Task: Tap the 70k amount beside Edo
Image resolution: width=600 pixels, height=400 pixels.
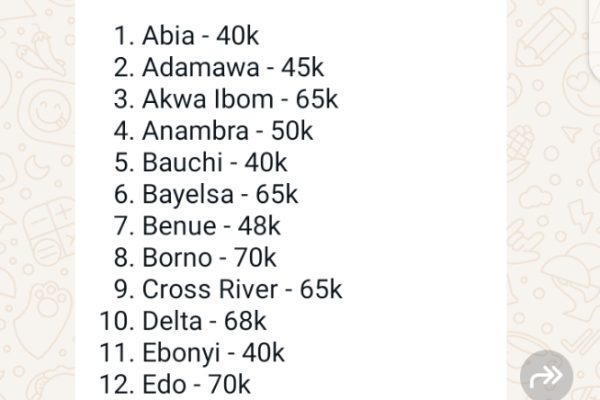Action: pyautogui.click(x=229, y=384)
